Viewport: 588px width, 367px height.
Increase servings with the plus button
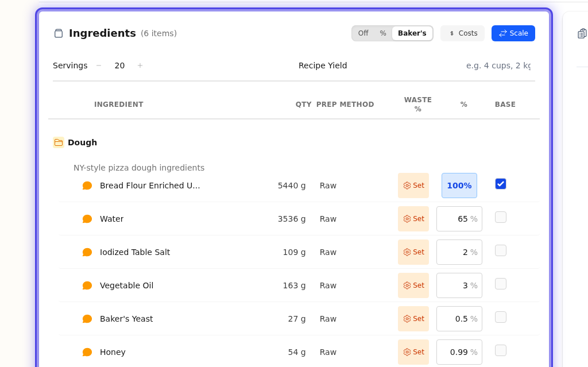coord(140,65)
